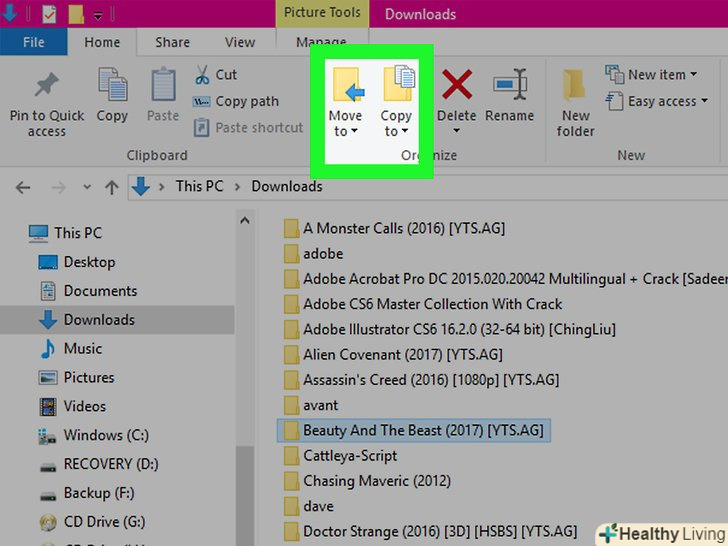728x546 pixels.
Task: Open Windows (C:) drive
Action: 93,436
